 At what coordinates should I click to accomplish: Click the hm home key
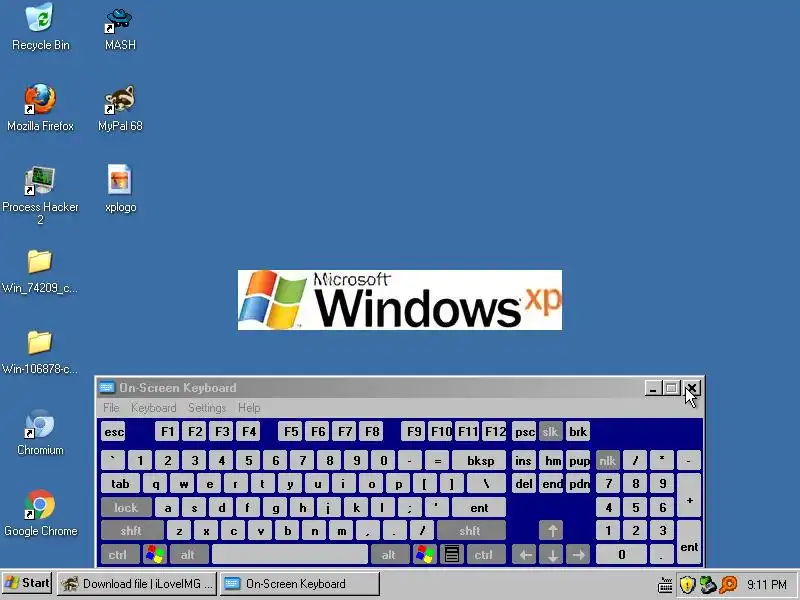tap(551, 461)
